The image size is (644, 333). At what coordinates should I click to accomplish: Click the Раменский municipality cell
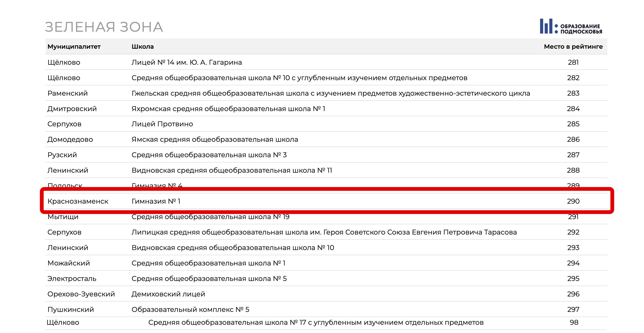pos(68,93)
